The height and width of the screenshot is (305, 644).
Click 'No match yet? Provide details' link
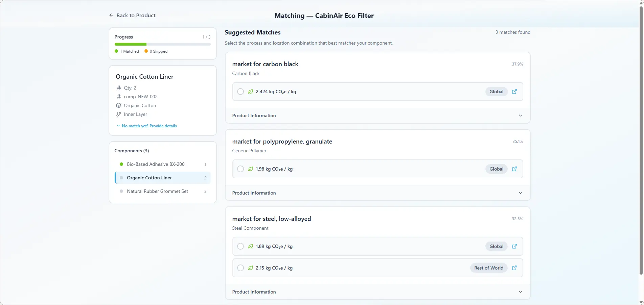pyautogui.click(x=149, y=126)
